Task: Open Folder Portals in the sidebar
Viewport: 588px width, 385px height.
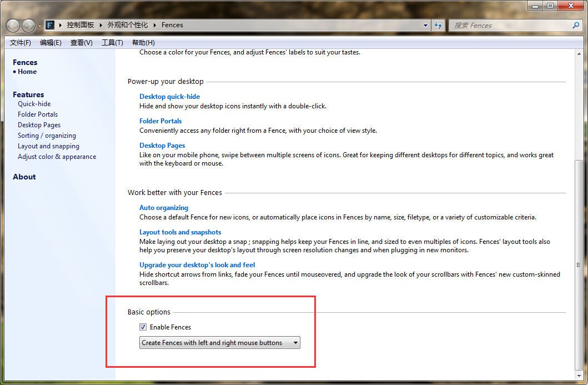Action: 38,114
